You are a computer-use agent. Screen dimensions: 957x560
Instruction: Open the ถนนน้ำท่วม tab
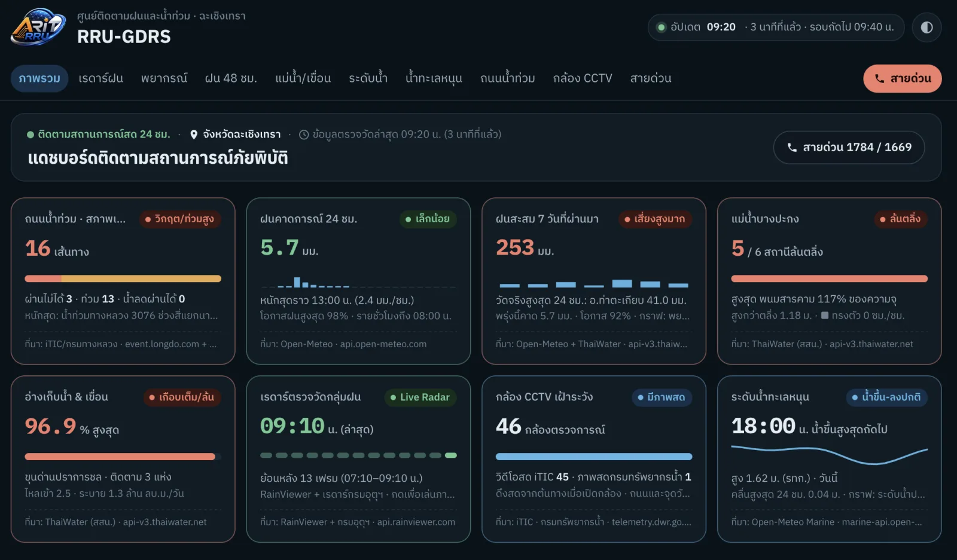click(507, 78)
